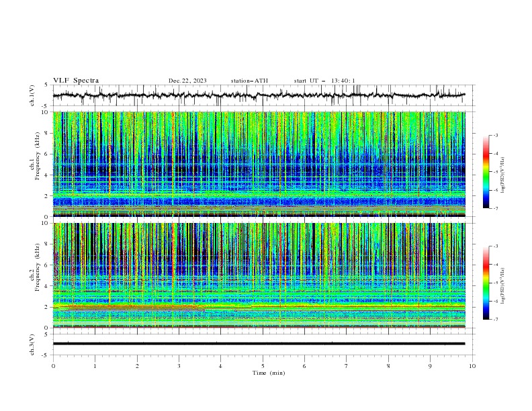Click time axis tick label '3'
This screenshot has height=411, width=532.
[179, 366]
